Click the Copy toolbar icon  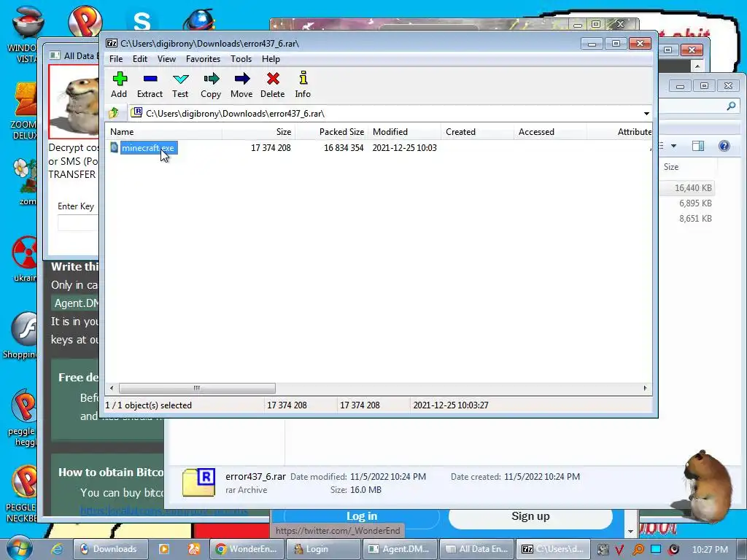click(x=211, y=85)
